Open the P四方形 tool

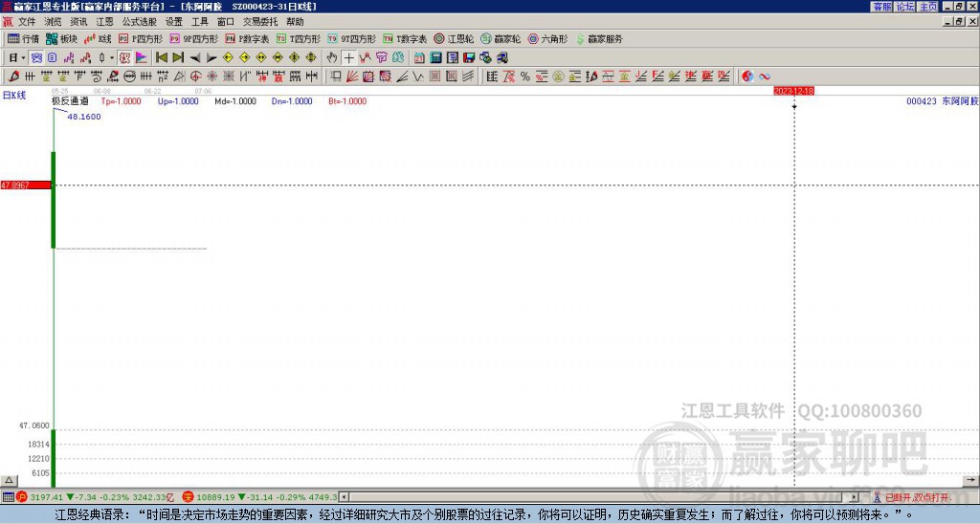pyautogui.click(x=141, y=38)
